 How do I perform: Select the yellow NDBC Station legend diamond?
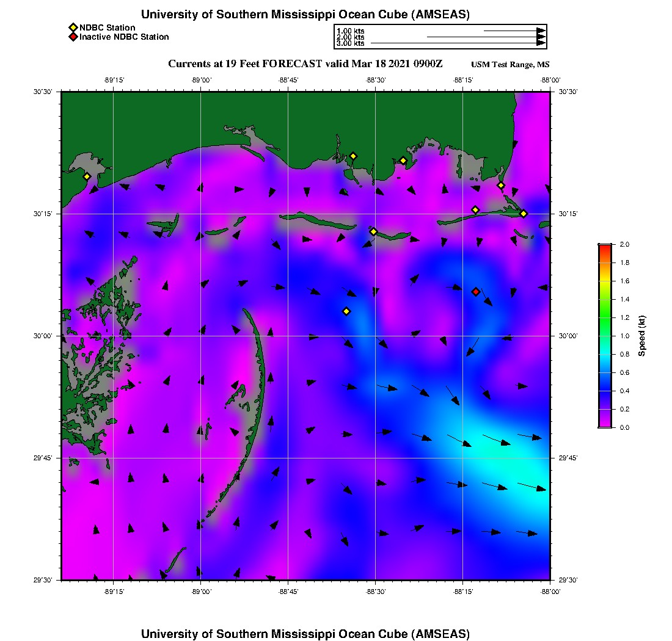click(x=73, y=27)
